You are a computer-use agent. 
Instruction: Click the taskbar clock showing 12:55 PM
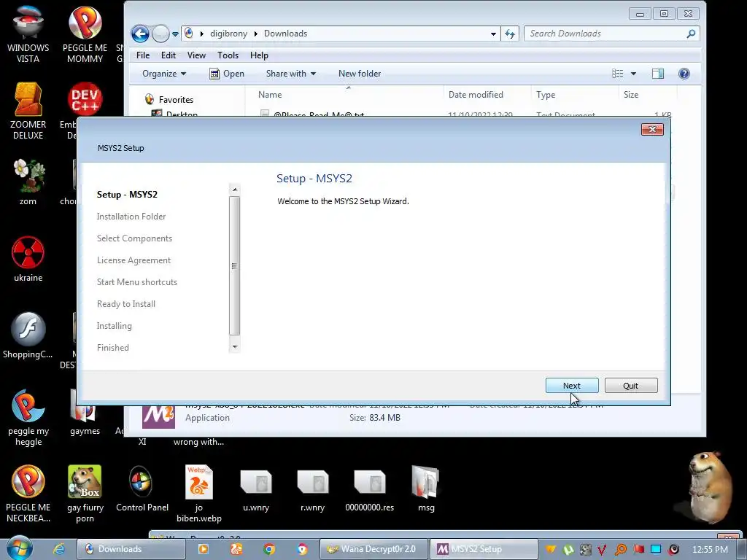tap(710, 550)
